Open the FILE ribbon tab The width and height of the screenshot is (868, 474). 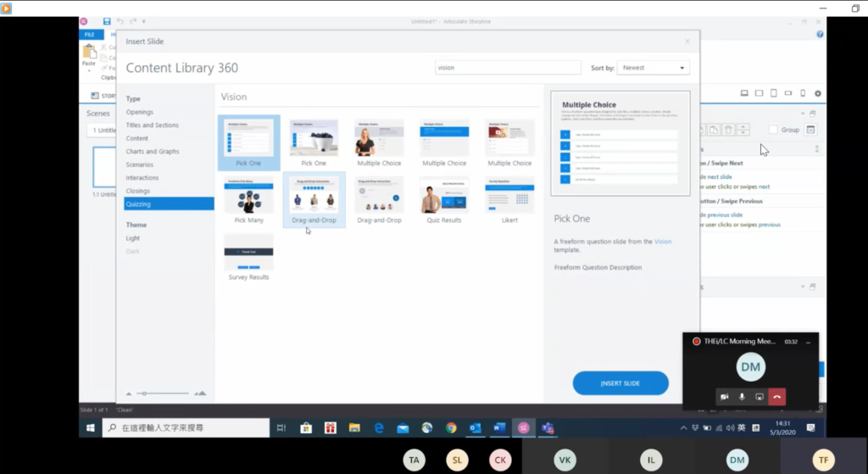click(x=91, y=35)
